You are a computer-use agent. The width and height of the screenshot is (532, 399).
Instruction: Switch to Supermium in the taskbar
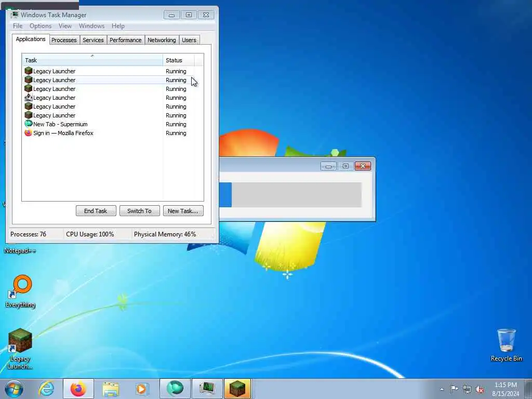175,389
